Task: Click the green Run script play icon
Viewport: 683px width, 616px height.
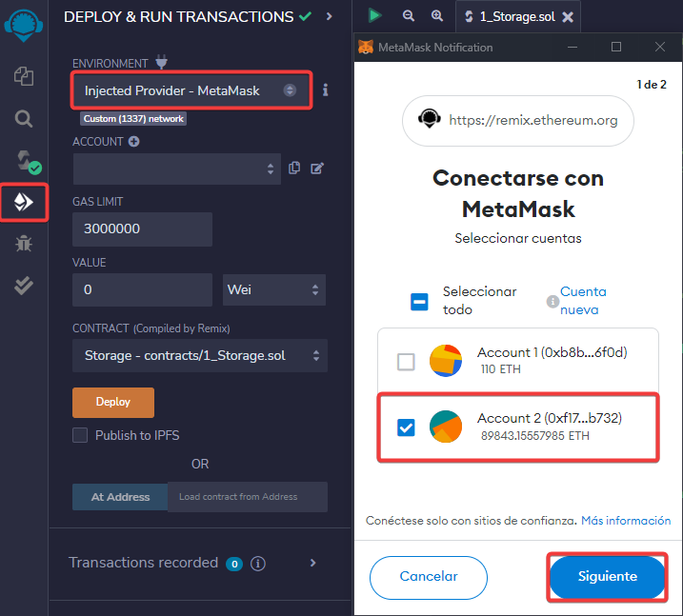Action: click(374, 16)
